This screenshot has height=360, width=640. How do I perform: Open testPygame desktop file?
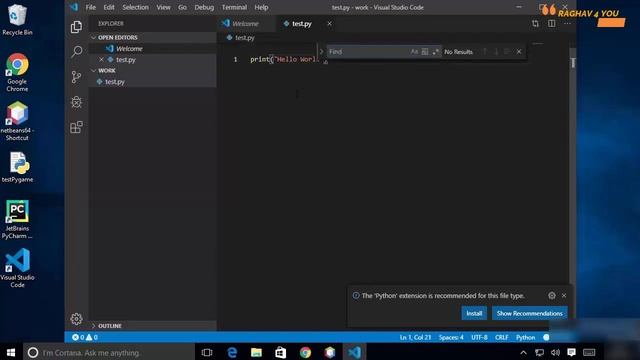[17, 167]
